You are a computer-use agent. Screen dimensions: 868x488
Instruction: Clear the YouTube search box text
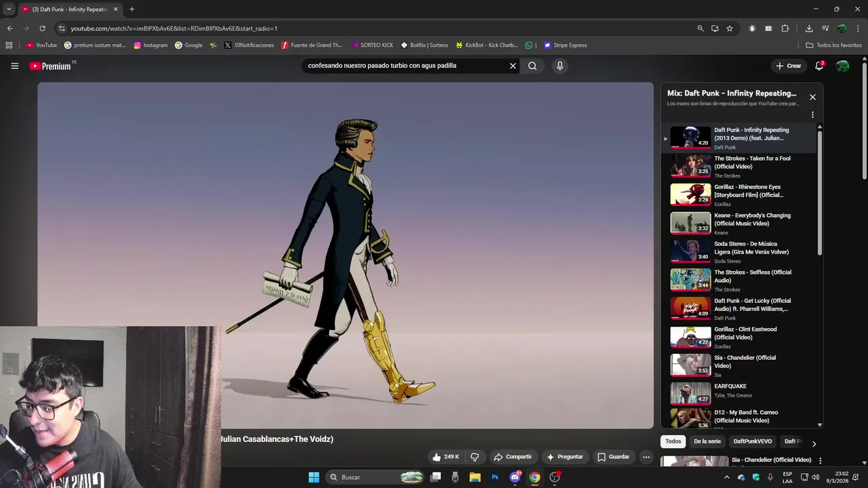[x=513, y=66]
